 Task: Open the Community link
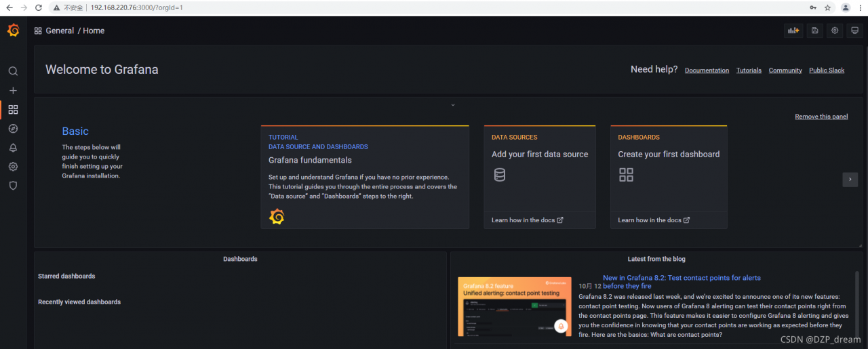pos(785,70)
